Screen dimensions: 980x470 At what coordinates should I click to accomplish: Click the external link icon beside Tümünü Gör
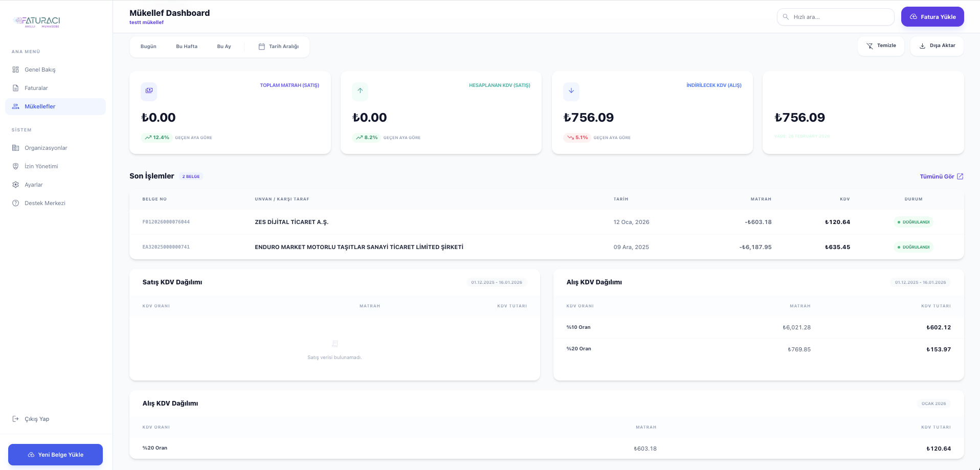point(960,176)
